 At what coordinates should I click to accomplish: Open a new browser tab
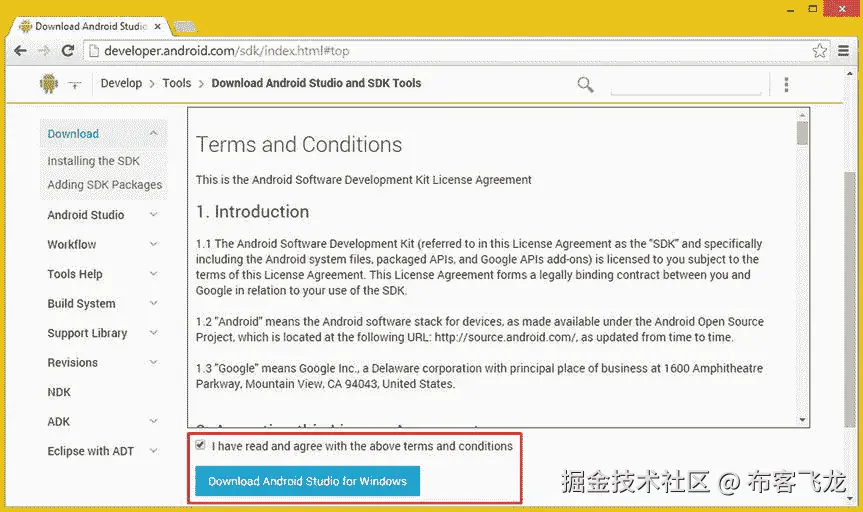185,26
